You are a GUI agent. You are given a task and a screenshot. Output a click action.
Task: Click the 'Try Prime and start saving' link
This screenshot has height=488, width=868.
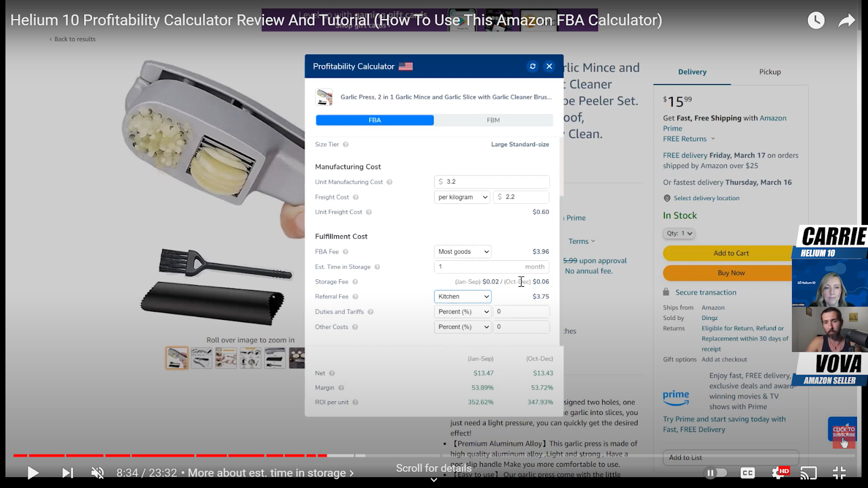[724, 424]
